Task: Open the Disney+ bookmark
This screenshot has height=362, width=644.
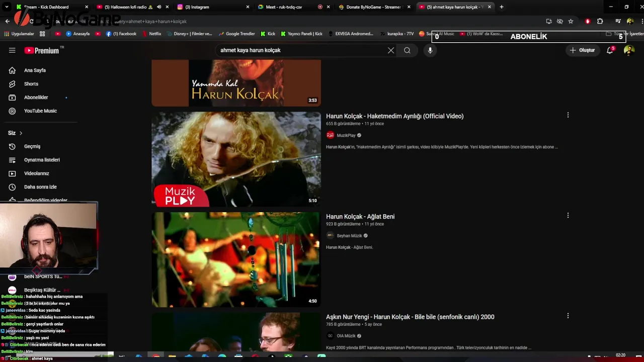Action: pyautogui.click(x=189, y=34)
